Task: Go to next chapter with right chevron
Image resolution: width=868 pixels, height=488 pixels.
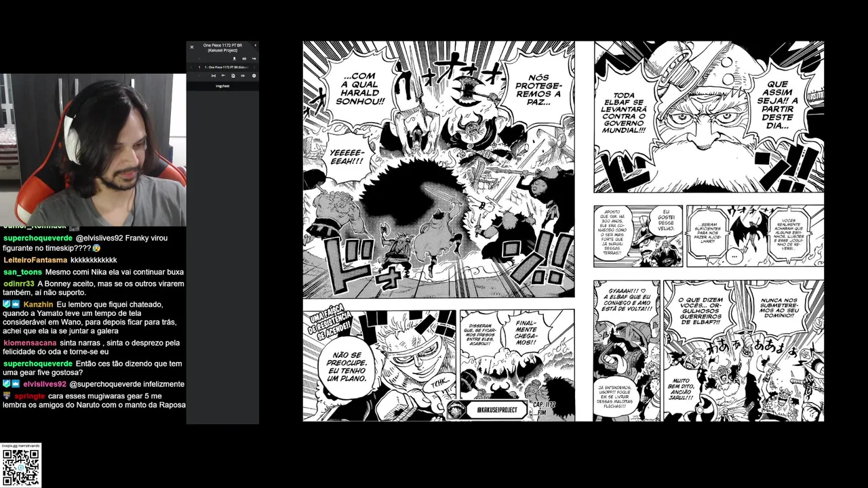Action: 254,67
